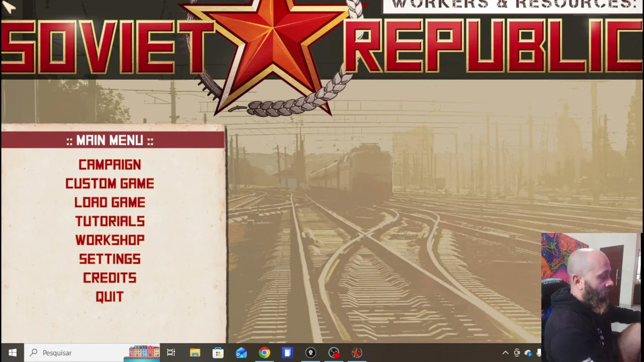The image size is (644, 362).
Task: View Credits from the main menu
Action: pos(110,278)
